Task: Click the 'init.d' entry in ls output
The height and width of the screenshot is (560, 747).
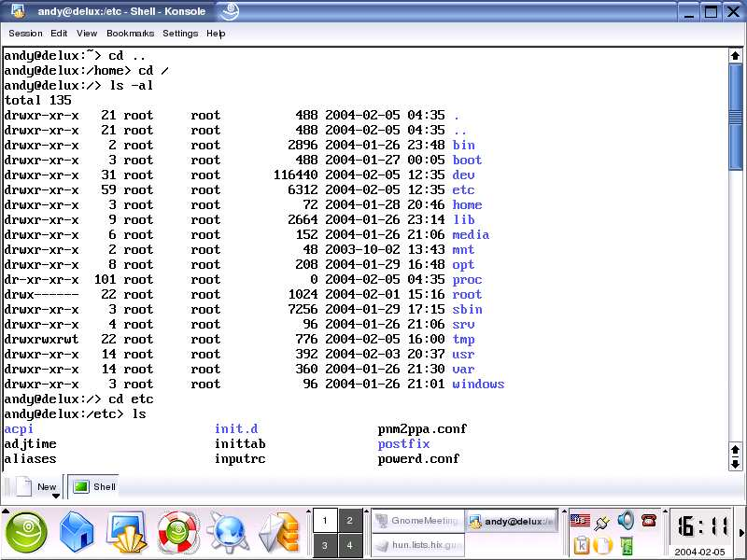Action: pos(236,429)
